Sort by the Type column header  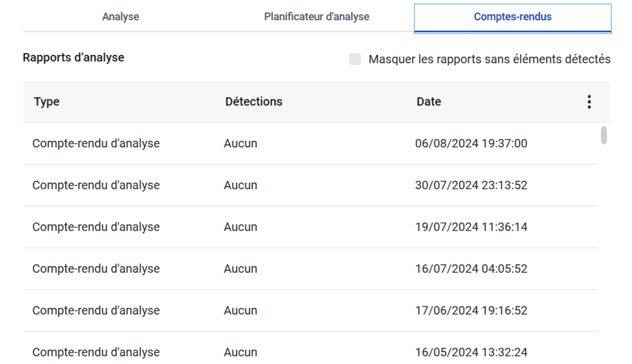(47, 102)
